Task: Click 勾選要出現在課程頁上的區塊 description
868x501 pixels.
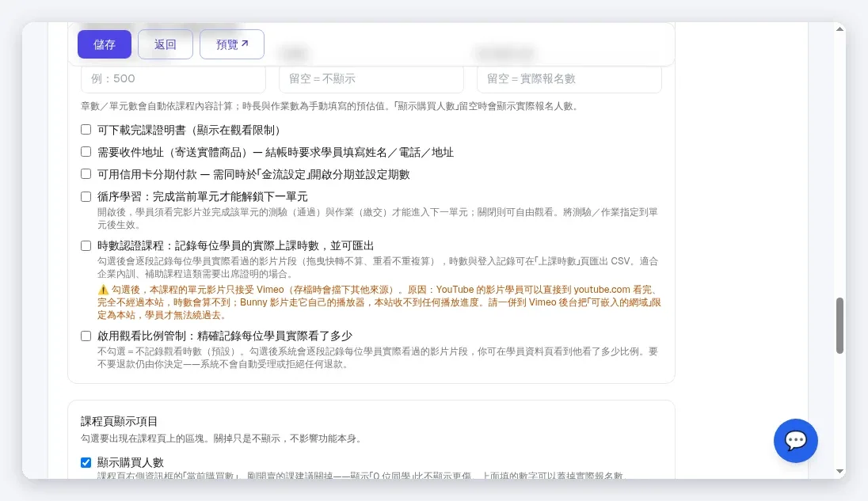Action: [222, 438]
